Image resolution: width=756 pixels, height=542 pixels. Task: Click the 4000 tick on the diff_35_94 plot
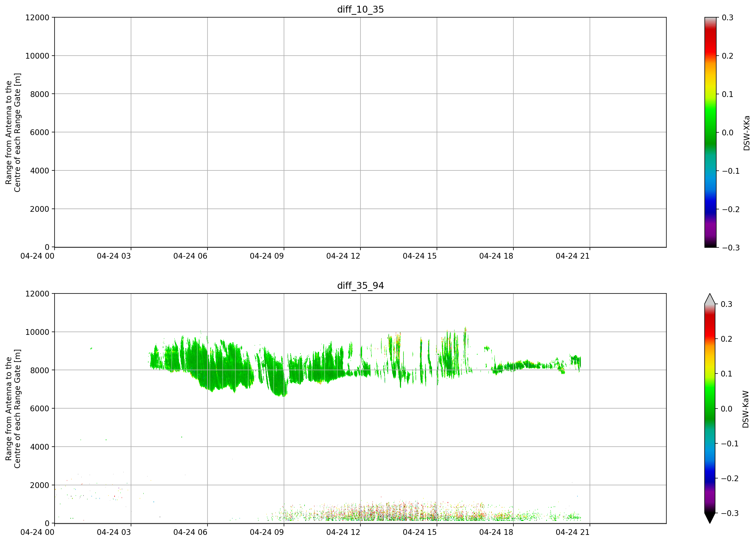(40, 447)
